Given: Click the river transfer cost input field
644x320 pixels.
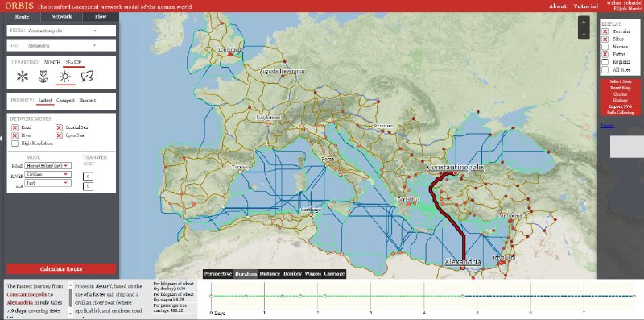Looking at the screenshot, I should 88,177.
